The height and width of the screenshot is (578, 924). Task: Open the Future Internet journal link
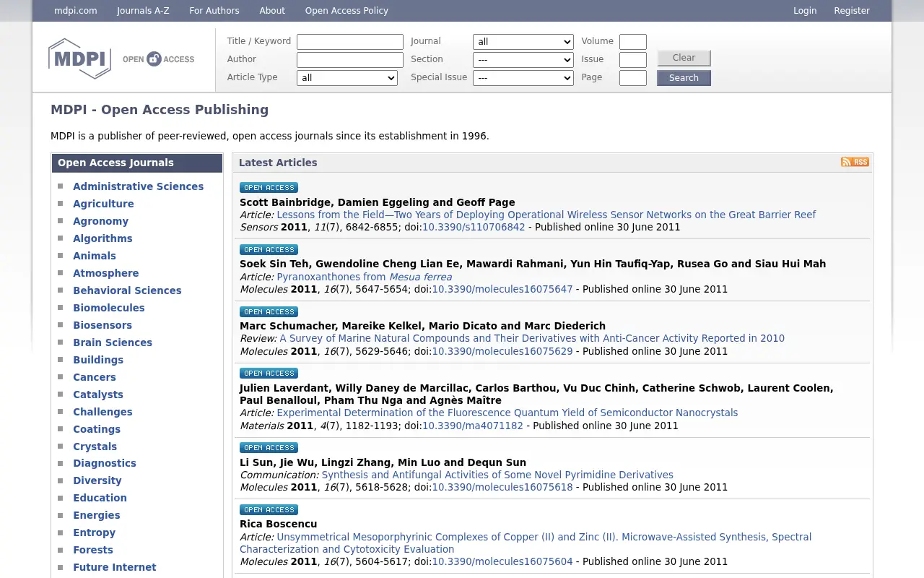[114, 567]
